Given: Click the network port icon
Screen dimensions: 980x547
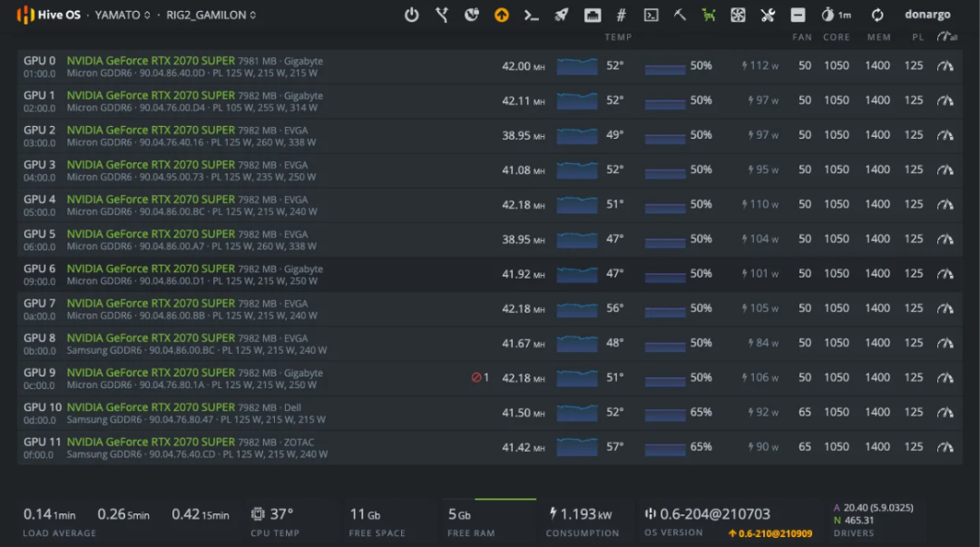Looking at the screenshot, I should [x=592, y=15].
